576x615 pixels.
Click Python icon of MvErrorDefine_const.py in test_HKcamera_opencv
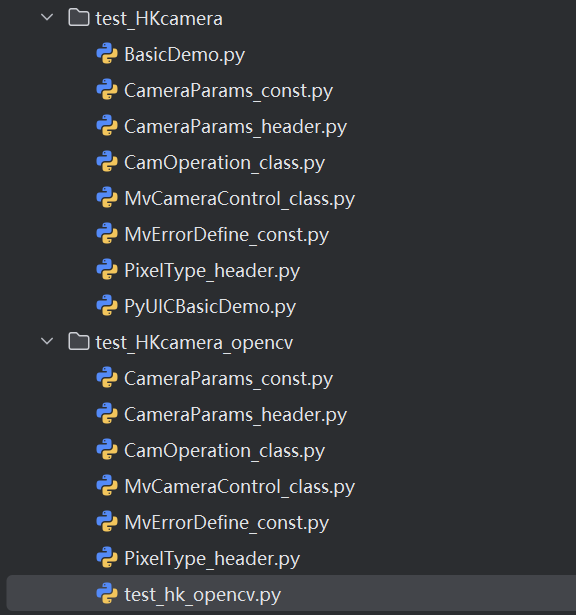(107, 522)
